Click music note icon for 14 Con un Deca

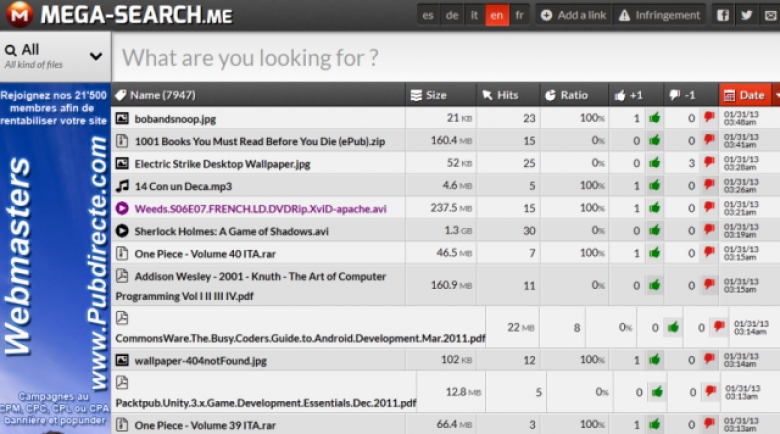[122, 186]
